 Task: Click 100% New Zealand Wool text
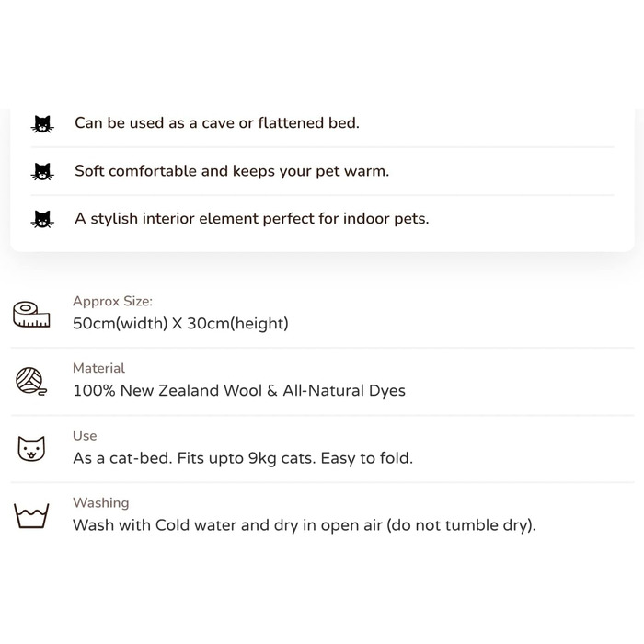tap(167, 391)
